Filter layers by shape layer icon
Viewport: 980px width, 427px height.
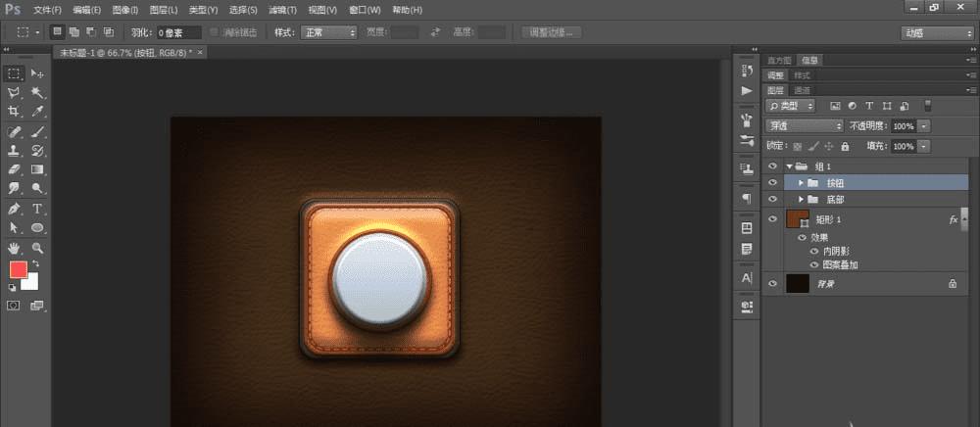886,106
